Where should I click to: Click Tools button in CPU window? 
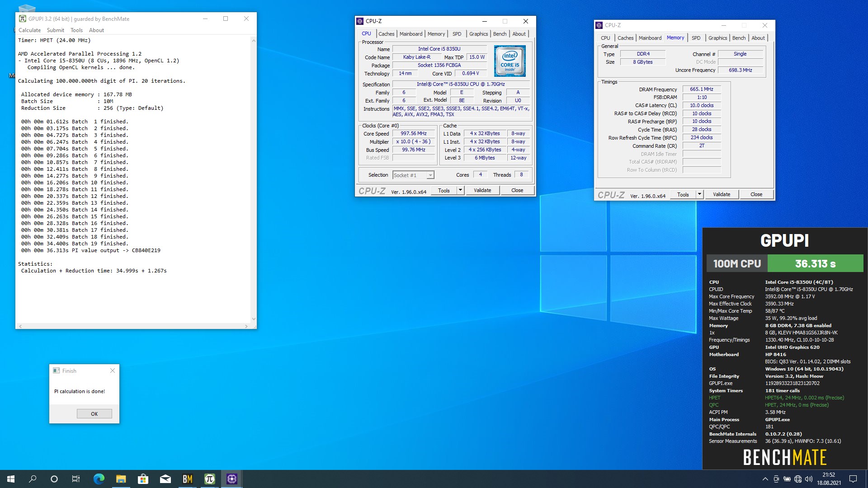point(444,190)
